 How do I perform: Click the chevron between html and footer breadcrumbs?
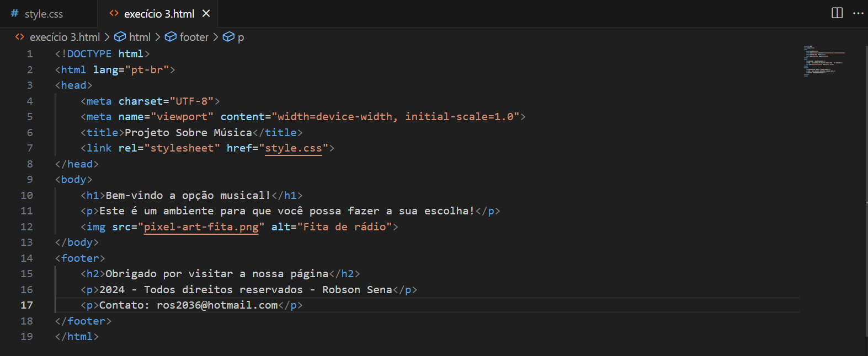[x=158, y=37]
